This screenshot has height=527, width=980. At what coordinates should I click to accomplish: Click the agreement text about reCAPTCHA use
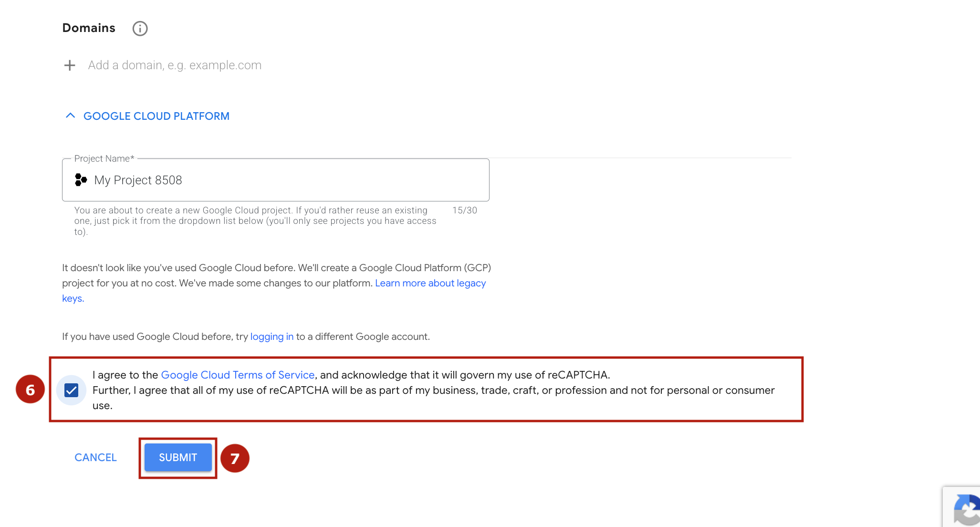(433, 390)
